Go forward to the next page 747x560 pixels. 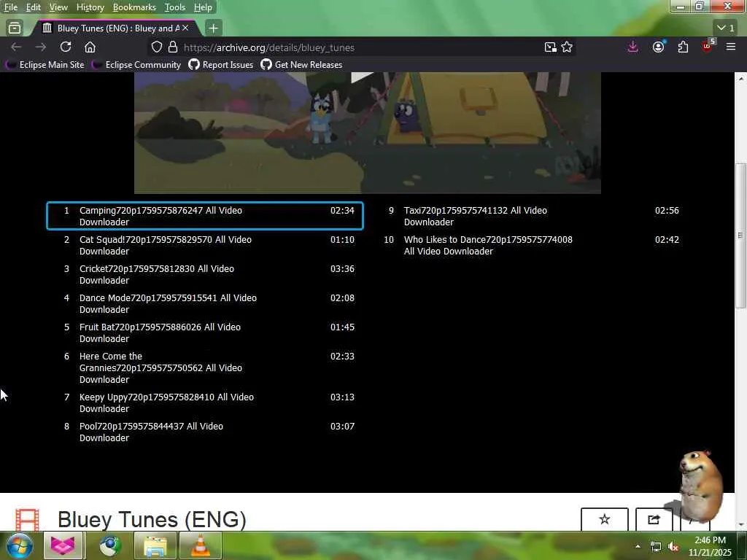click(41, 47)
